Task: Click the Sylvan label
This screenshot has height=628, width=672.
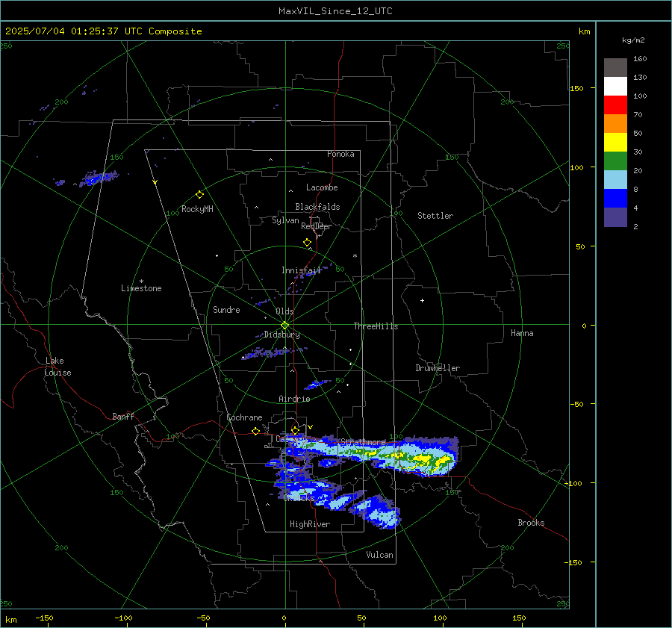Action: (x=285, y=220)
